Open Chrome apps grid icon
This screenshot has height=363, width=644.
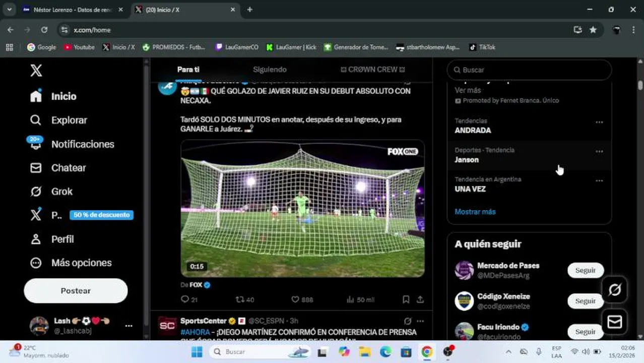point(9,47)
